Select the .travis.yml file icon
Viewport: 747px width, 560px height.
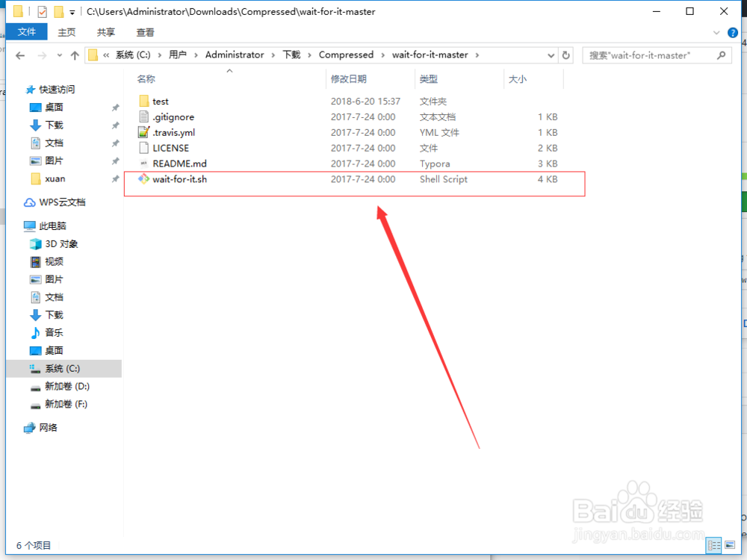click(144, 132)
